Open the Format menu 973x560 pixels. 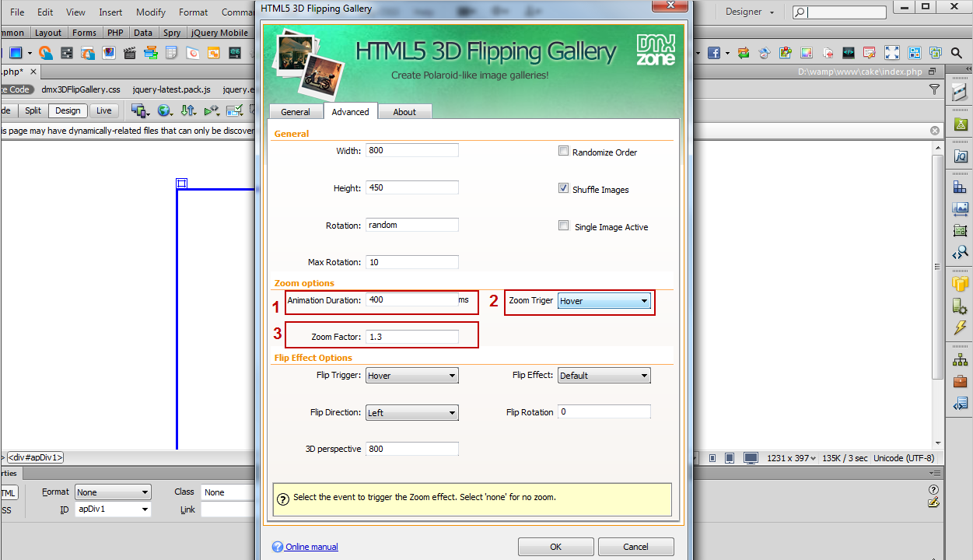click(194, 12)
